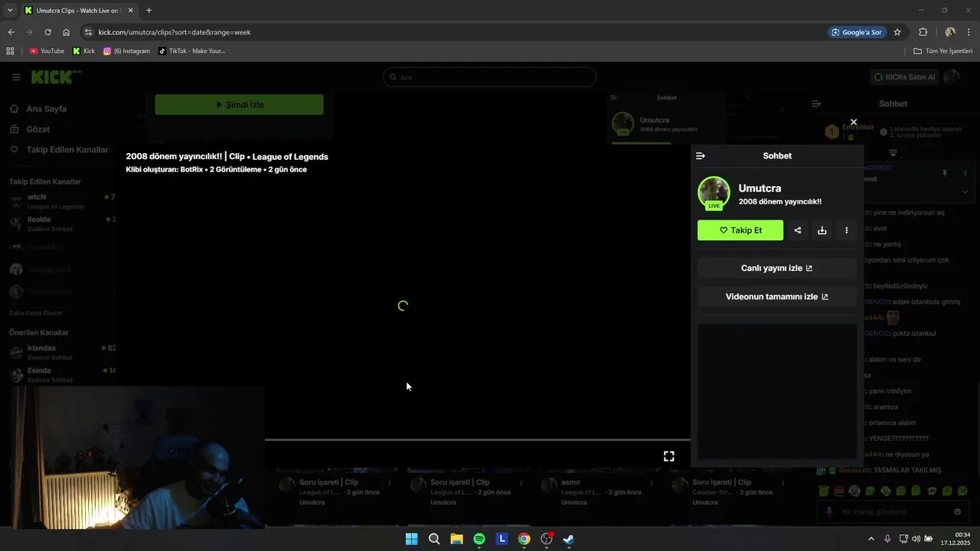Open the tab search dropdown
The height and width of the screenshot is (551, 980).
10,11
